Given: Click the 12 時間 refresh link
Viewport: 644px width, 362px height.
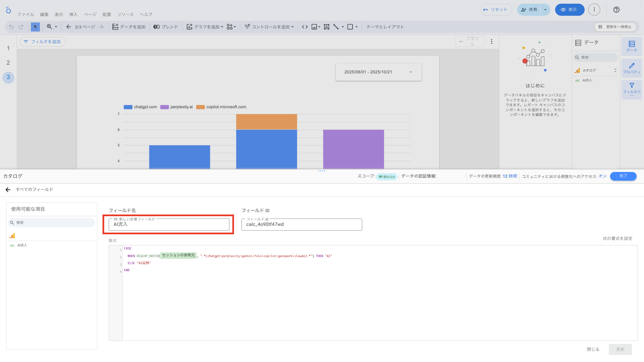Looking at the screenshot, I should 510,176.
